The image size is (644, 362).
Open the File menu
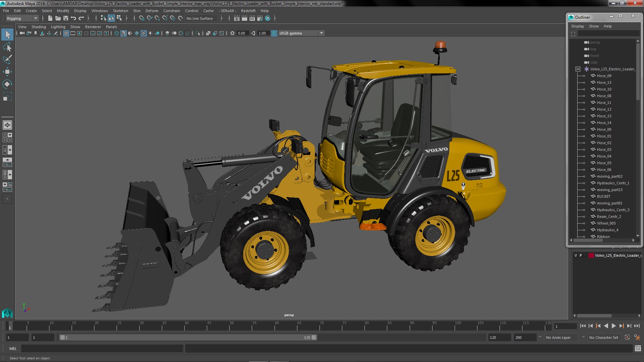click(6, 11)
